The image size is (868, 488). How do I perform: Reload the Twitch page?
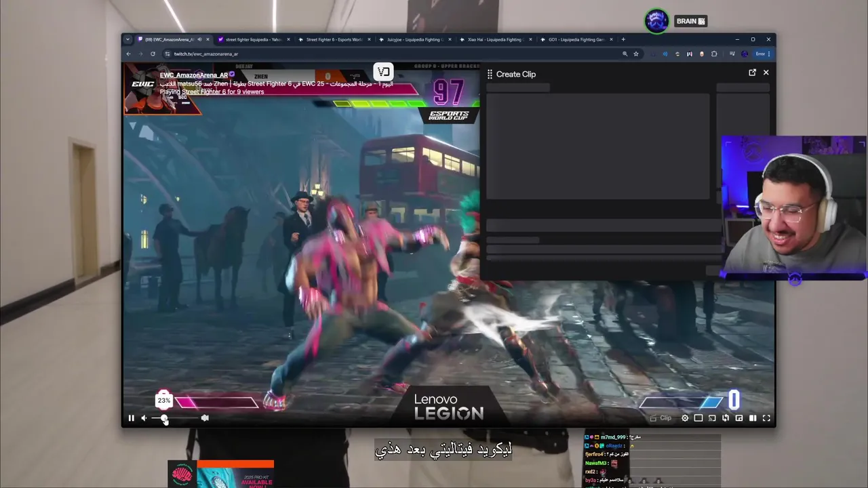tap(153, 54)
